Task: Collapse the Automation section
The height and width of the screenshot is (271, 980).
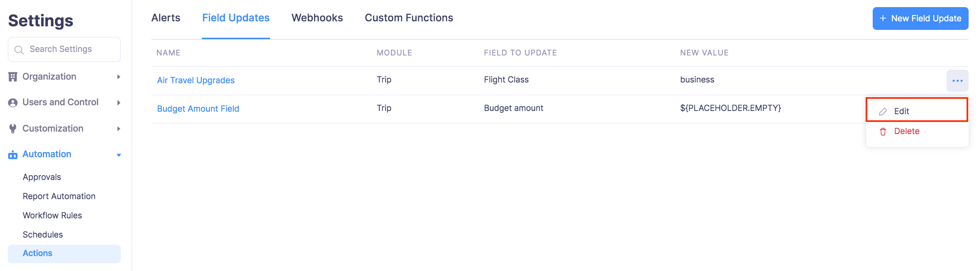Action: tap(118, 155)
